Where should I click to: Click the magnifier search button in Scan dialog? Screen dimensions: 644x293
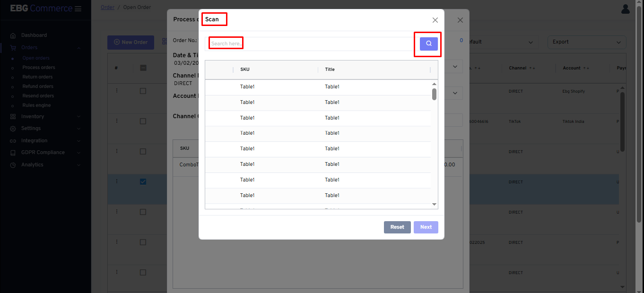pos(427,43)
